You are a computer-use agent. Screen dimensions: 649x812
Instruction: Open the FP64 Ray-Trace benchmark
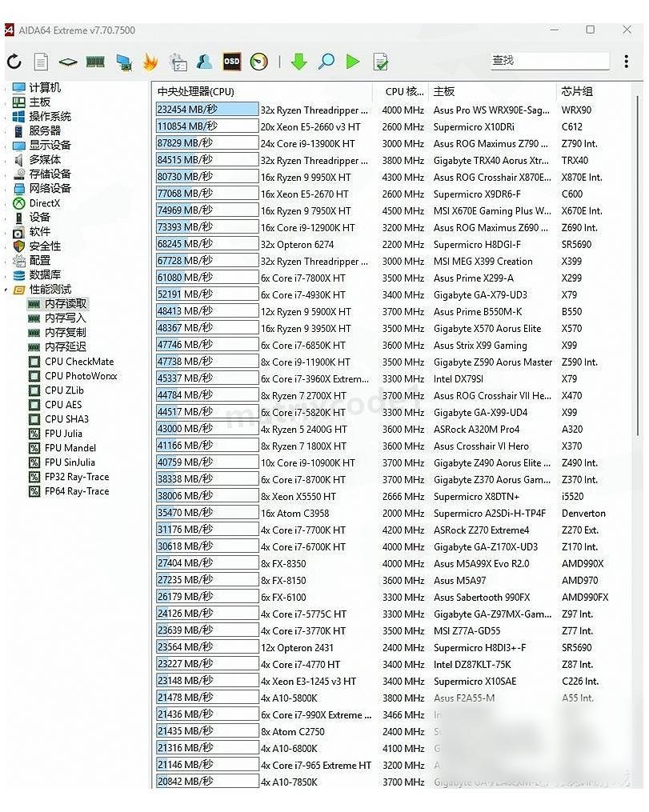[x=77, y=491]
